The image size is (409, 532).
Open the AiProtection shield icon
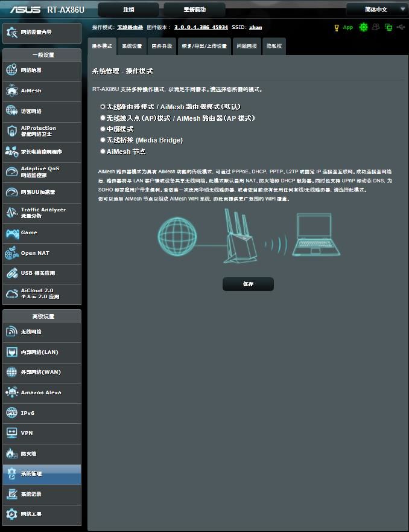click(x=12, y=131)
